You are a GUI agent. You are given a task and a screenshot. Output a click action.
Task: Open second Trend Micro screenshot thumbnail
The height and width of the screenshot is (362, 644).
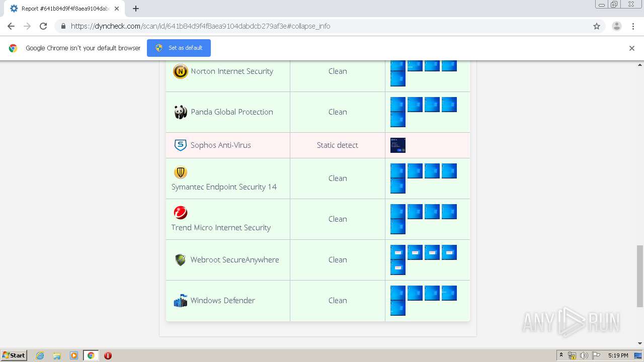[415, 212]
